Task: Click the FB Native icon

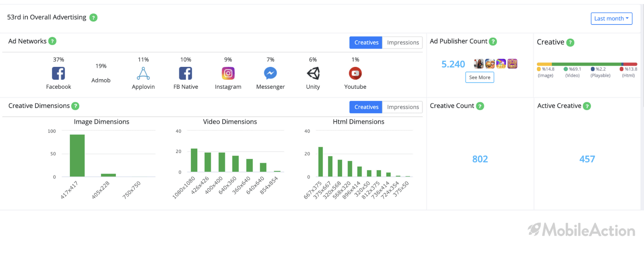Action: point(186,73)
